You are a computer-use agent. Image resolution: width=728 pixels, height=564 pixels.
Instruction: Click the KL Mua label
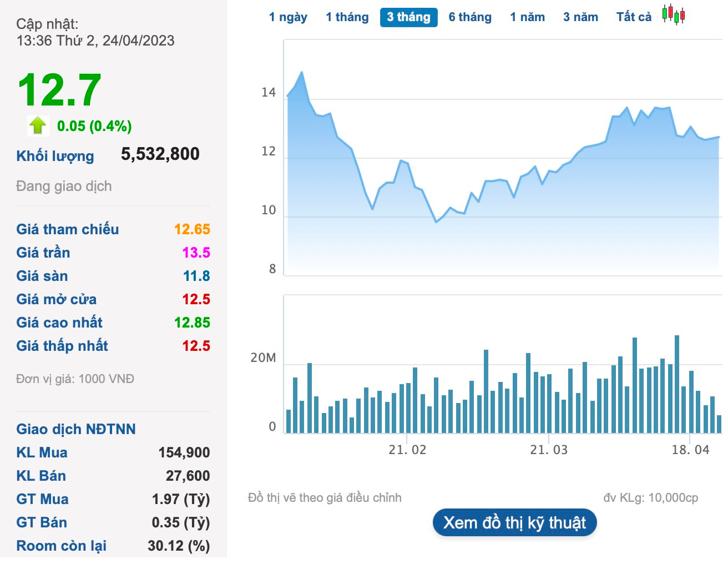[42, 452]
